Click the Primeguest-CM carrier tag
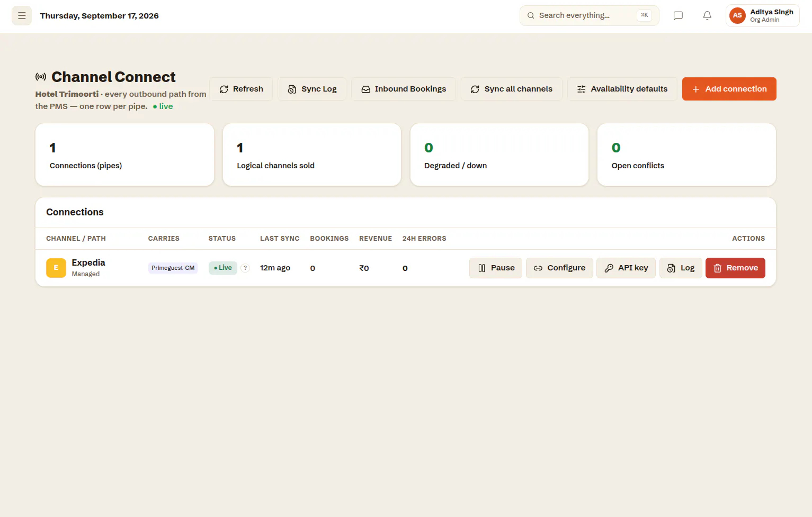The height and width of the screenshot is (517, 812). (173, 268)
